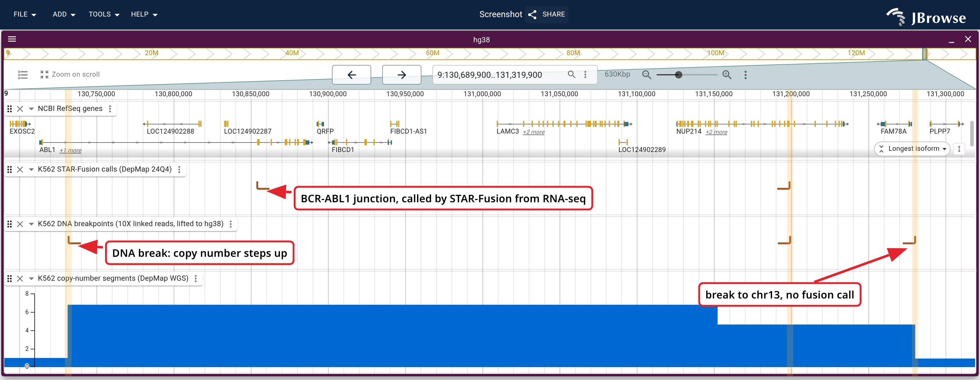Collapse the K562 STAR-Fusion calls track
Viewport: 980px width, 380px height.
coord(31,169)
